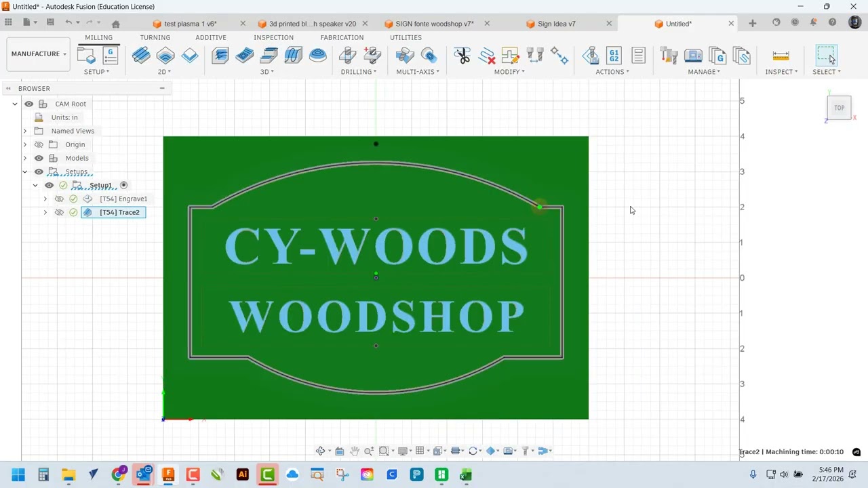Expand the Models node
The height and width of the screenshot is (488, 868).
pos(25,158)
